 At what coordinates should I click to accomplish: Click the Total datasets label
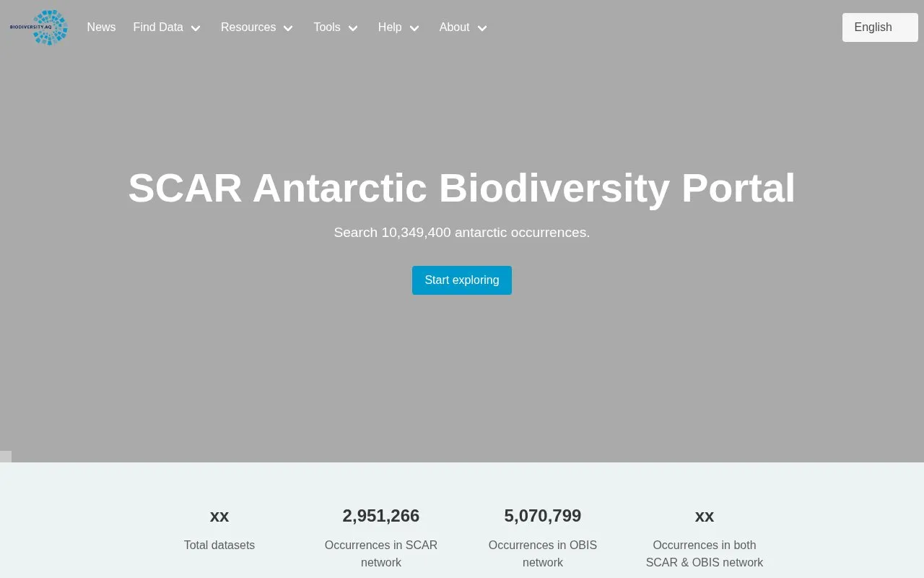(x=219, y=545)
